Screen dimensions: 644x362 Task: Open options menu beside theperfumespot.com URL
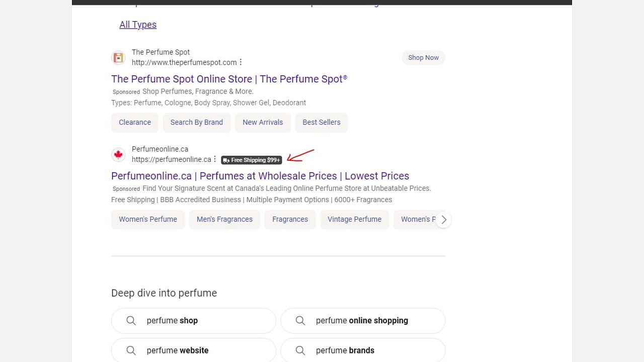(x=240, y=62)
